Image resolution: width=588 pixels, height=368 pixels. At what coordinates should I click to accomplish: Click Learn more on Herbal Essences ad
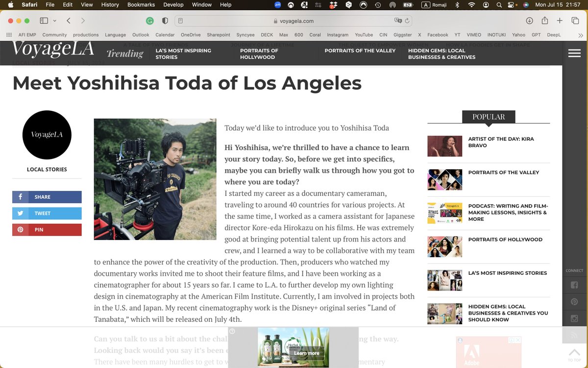[x=307, y=353]
